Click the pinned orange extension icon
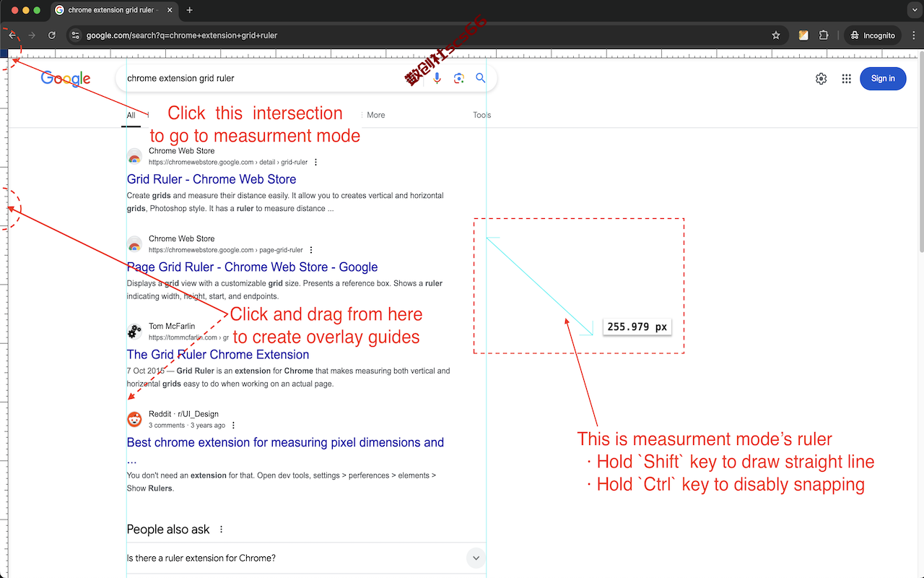Viewport: 924px width, 578px height. click(803, 35)
